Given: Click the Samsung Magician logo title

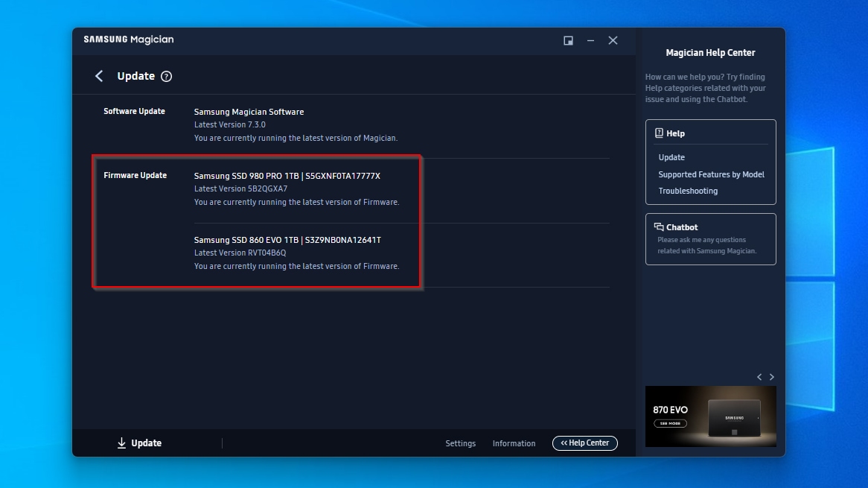Looking at the screenshot, I should pyautogui.click(x=129, y=39).
